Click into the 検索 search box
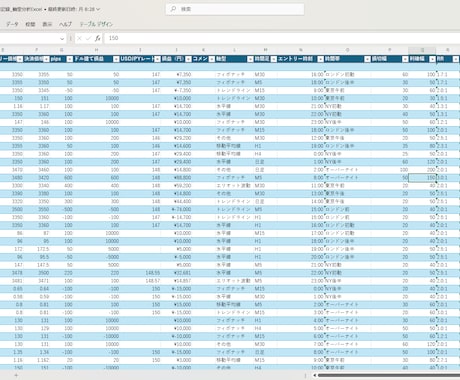 [x=235, y=9]
